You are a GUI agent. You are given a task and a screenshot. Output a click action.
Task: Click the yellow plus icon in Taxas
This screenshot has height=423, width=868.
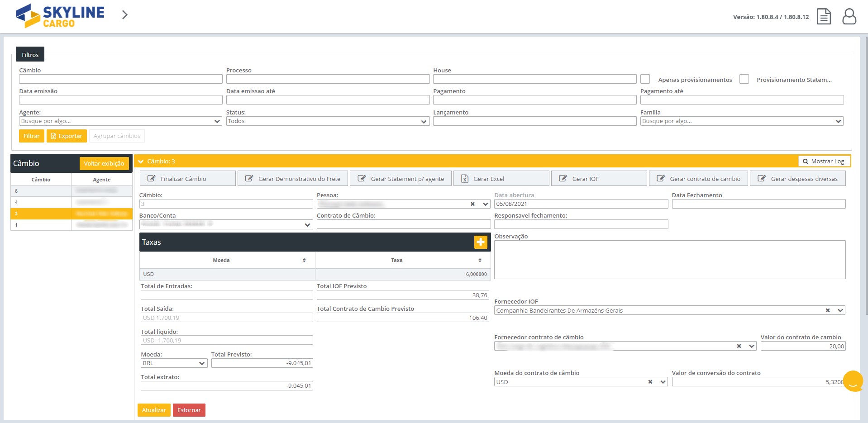tap(480, 242)
